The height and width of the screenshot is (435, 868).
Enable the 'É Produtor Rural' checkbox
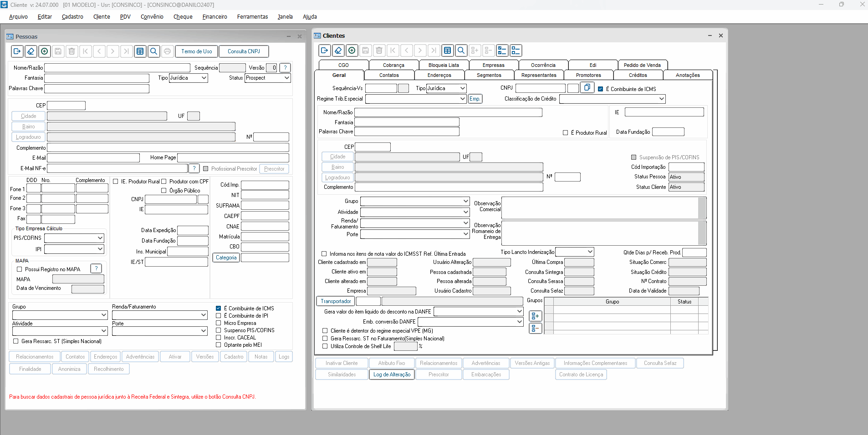pyautogui.click(x=565, y=133)
